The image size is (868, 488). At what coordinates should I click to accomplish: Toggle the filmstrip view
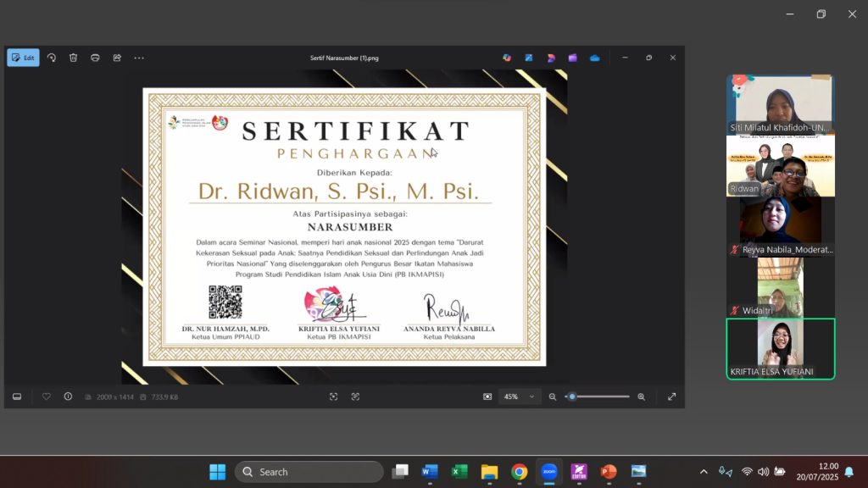pyautogui.click(x=17, y=396)
